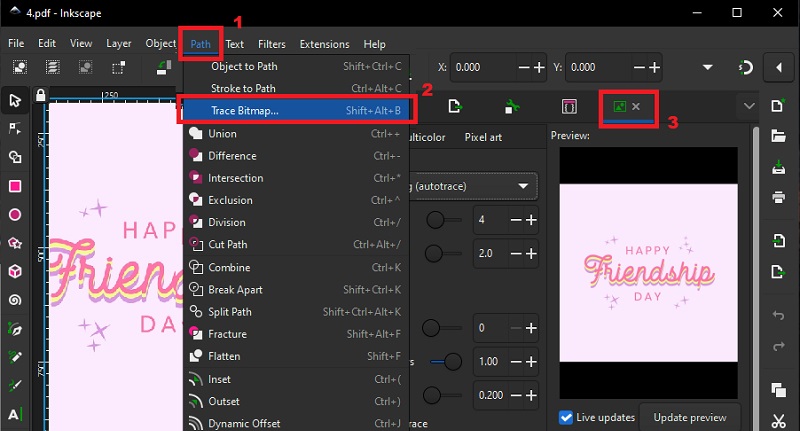Click the Update preview button
The image size is (800, 431).
click(x=690, y=417)
